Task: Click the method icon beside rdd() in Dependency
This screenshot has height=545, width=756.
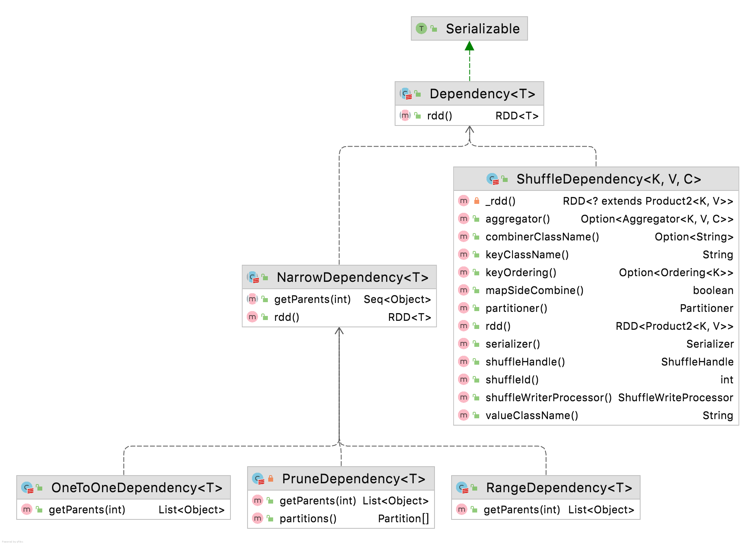Action: tap(406, 115)
